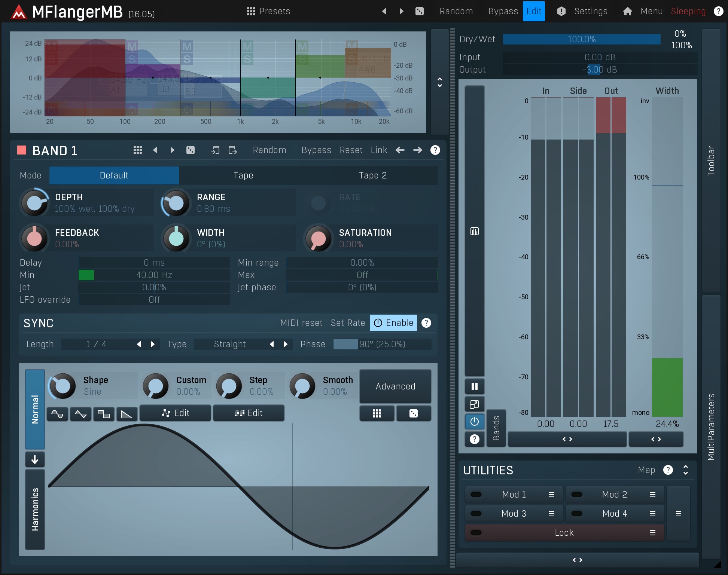Click Band 1 dice randomize icon
The width and height of the screenshot is (728, 575).
191,150
